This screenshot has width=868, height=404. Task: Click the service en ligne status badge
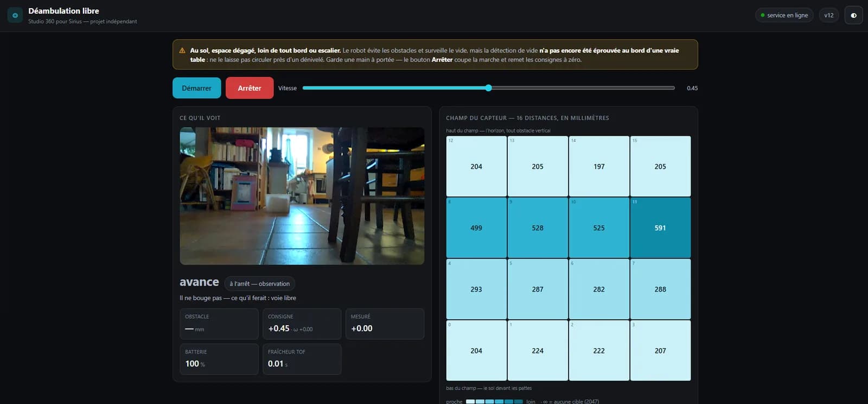pyautogui.click(x=784, y=15)
